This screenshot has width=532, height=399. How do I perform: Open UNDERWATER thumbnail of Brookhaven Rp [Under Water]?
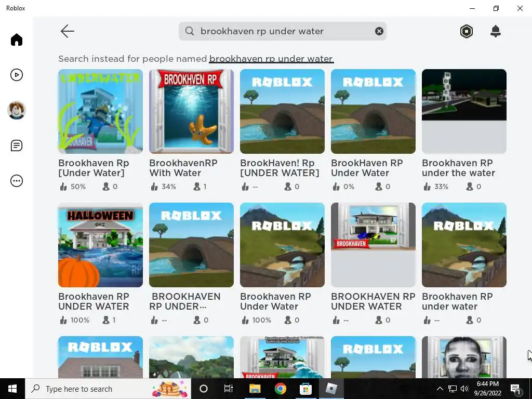click(100, 111)
